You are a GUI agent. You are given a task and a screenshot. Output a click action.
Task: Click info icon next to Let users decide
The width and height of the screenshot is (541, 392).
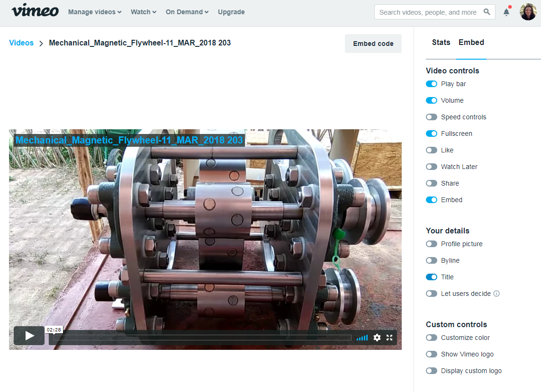[x=496, y=294]
